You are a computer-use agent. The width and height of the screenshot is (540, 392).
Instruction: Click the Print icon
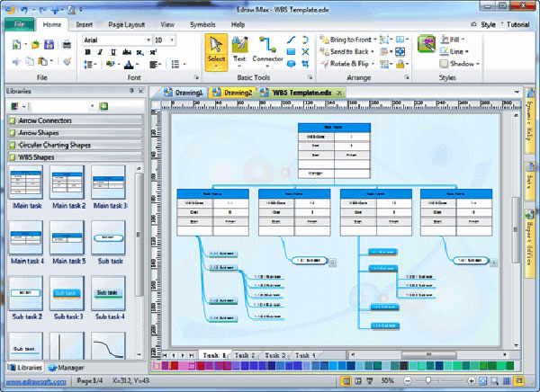pos(67,44)
